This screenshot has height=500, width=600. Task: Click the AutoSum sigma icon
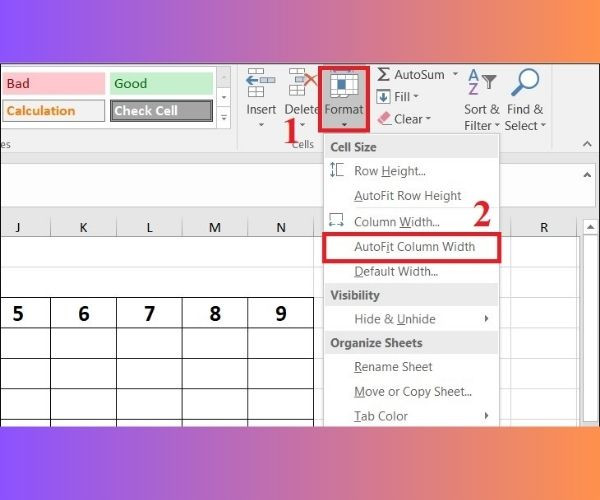(x=383, y=74)
